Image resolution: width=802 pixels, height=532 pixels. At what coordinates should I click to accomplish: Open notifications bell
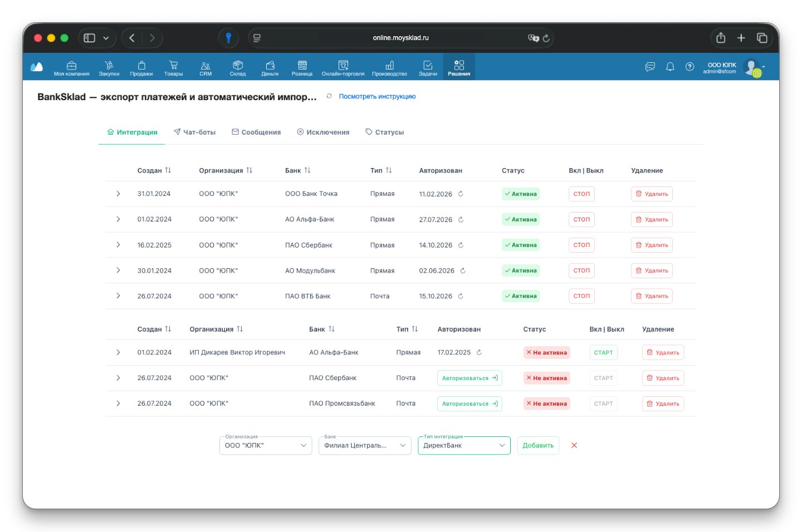[x=670, y=67]
